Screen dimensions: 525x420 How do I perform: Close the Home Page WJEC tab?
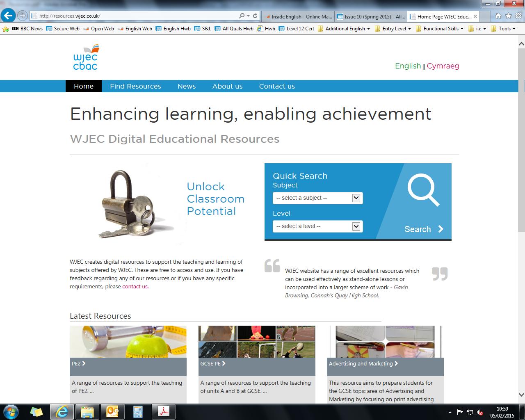click(x=475, y=16)
